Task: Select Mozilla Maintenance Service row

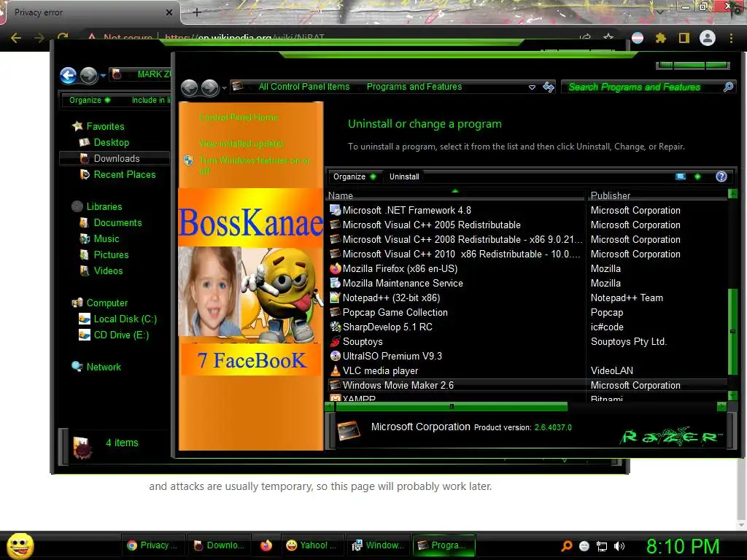Action: (527, 284)
